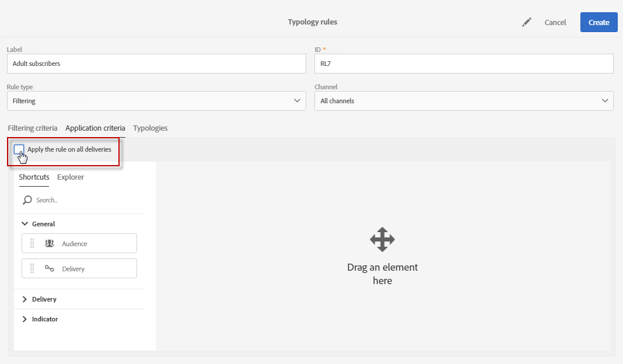Enable Apply the rule on all deliveries
623x364 pixels.
pos(19,149)
